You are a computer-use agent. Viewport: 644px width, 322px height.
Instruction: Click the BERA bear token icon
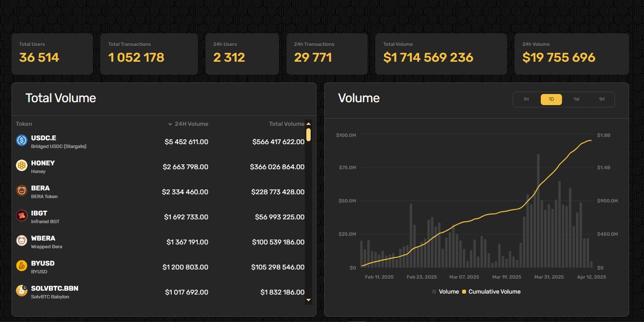pos(22,190)
